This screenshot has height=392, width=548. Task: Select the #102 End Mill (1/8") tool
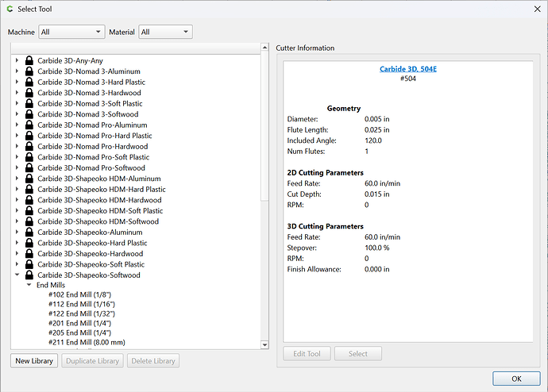(79, 294)
